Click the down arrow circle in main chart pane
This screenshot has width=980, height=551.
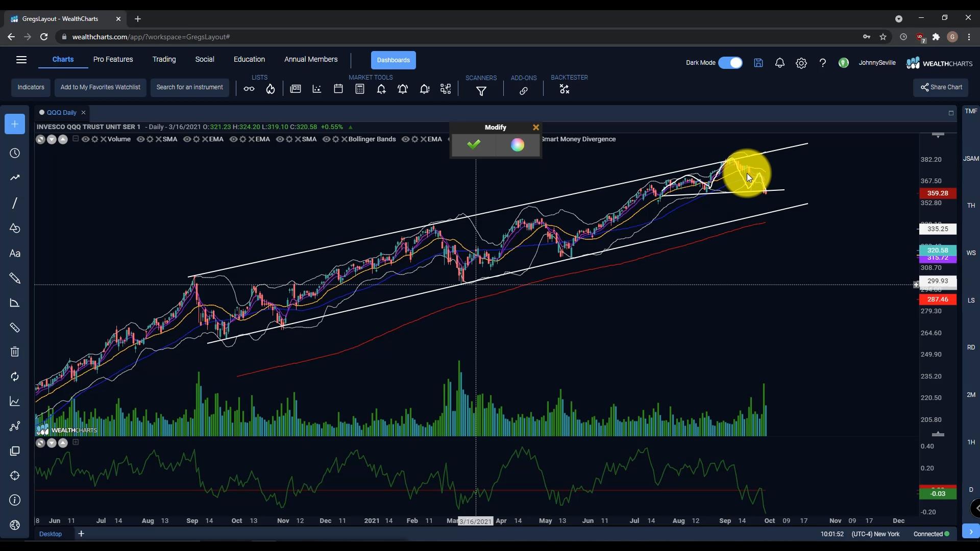tap(52, 139)
